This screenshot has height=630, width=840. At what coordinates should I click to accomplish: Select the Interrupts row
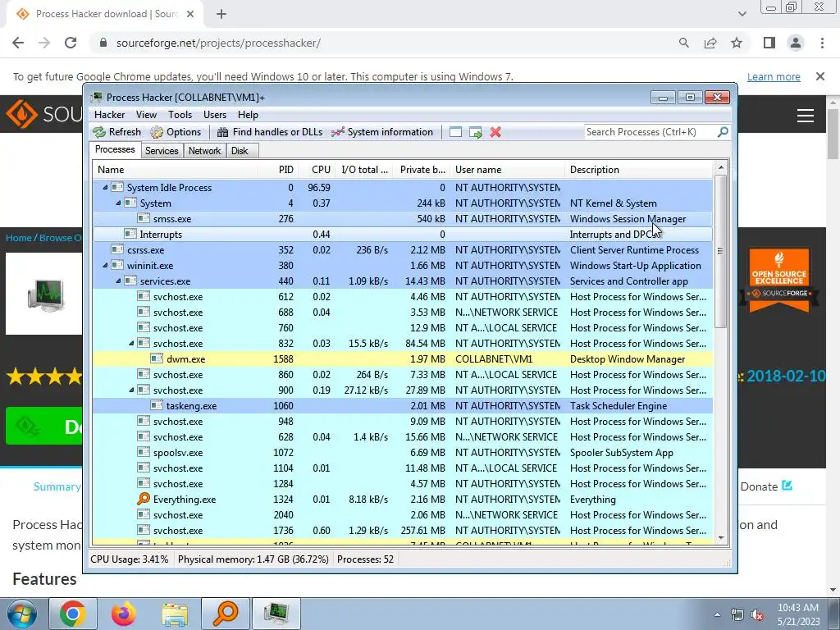tap(402, 234)
